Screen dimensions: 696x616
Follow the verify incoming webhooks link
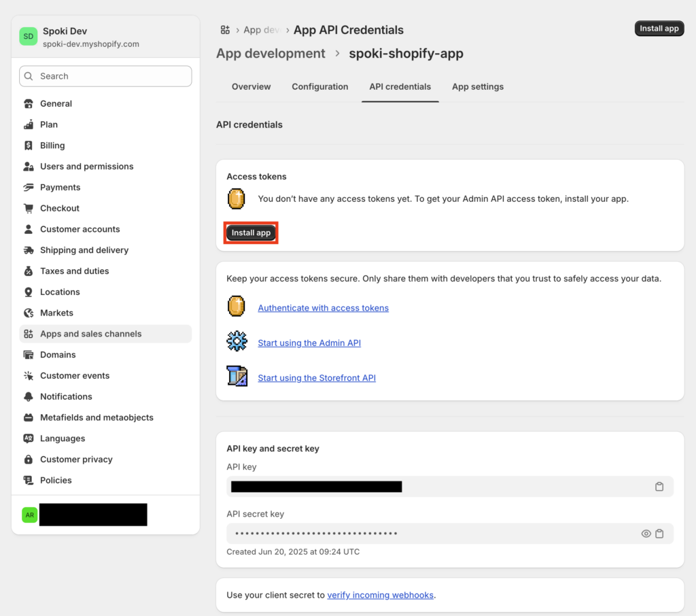coord(380,595)
